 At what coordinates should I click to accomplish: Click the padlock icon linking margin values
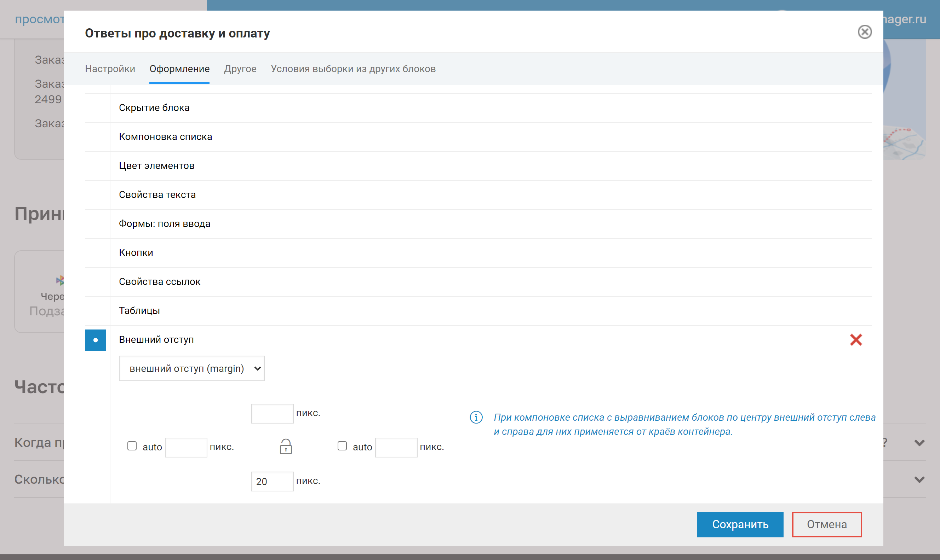point(286,447)
